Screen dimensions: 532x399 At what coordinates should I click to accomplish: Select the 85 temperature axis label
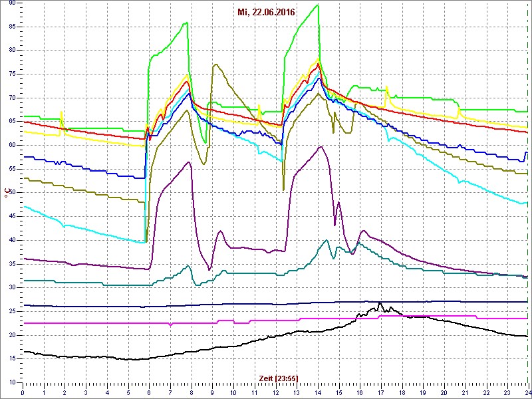point(12,27)
